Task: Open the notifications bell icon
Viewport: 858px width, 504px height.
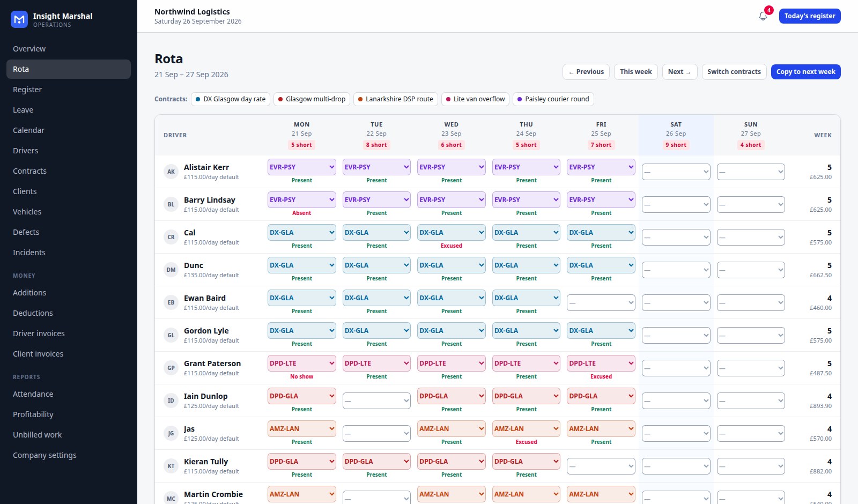Action: (x=763, y=16)
